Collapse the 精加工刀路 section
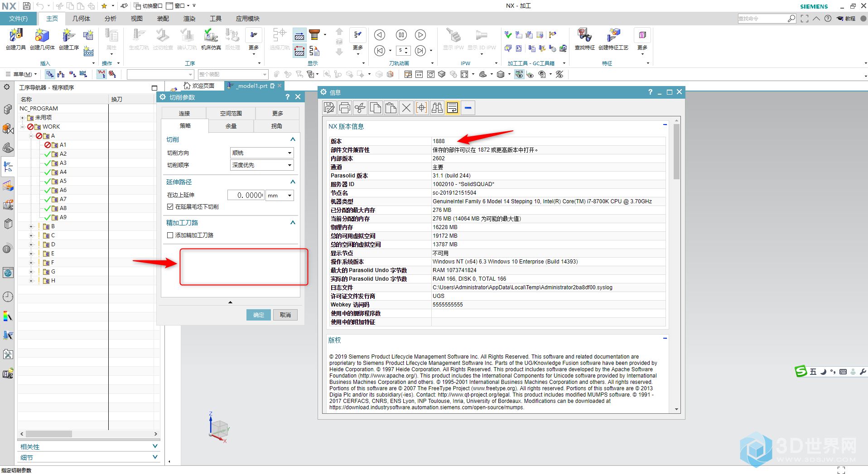The height and width of the screenshot is (474, 868). tap(293, 223)
